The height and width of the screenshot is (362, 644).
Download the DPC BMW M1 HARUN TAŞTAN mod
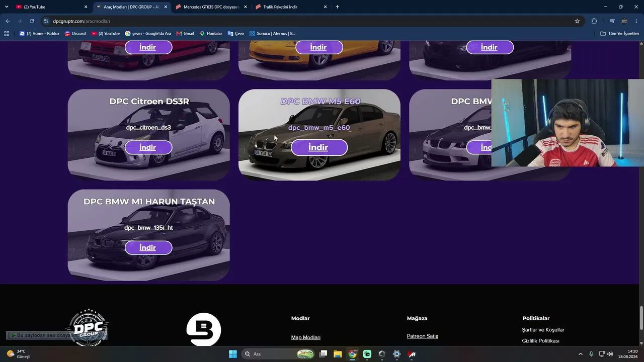148,247
